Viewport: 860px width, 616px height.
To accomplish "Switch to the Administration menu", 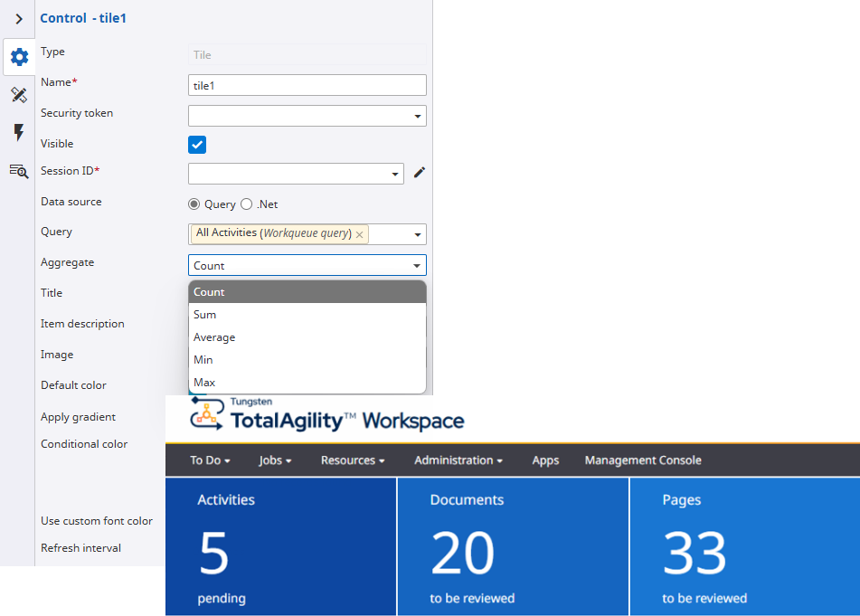I will pos(457,460).
